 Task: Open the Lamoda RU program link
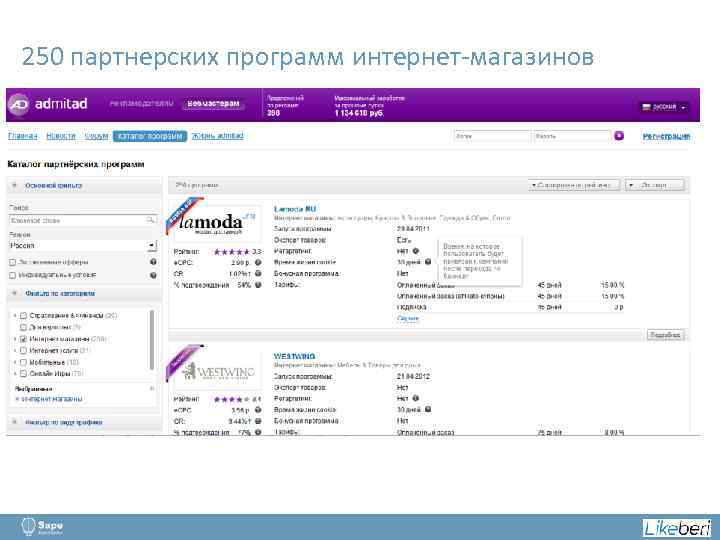click(295, 209)
